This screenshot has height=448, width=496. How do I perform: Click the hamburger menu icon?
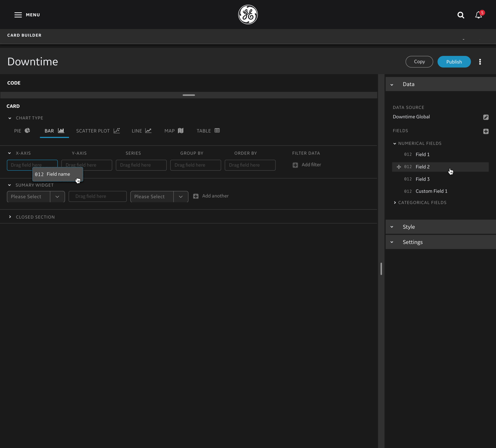point(18,15)
